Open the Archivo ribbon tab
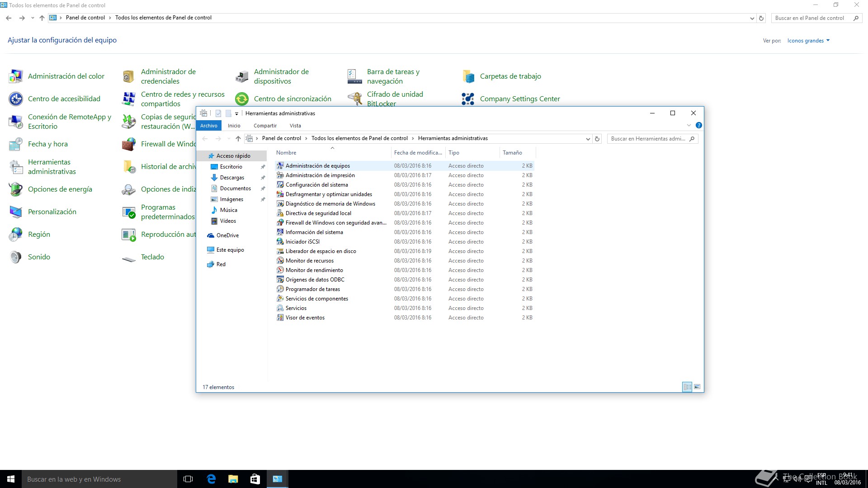Viewport: 868px width, 488px height. click(x=209, y=126)
